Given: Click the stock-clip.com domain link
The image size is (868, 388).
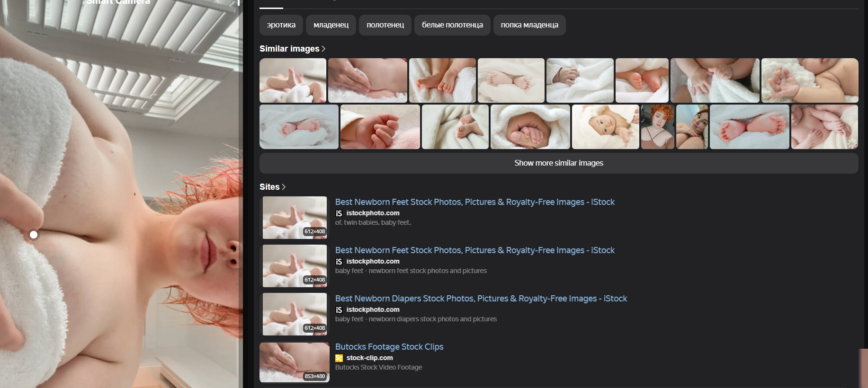Looking at the screenshot, I should (369, 358).
